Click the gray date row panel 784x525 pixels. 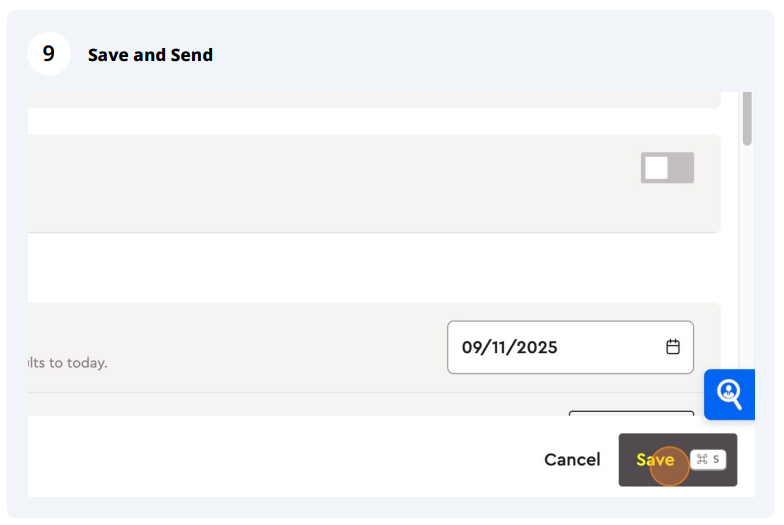(374, 347)
